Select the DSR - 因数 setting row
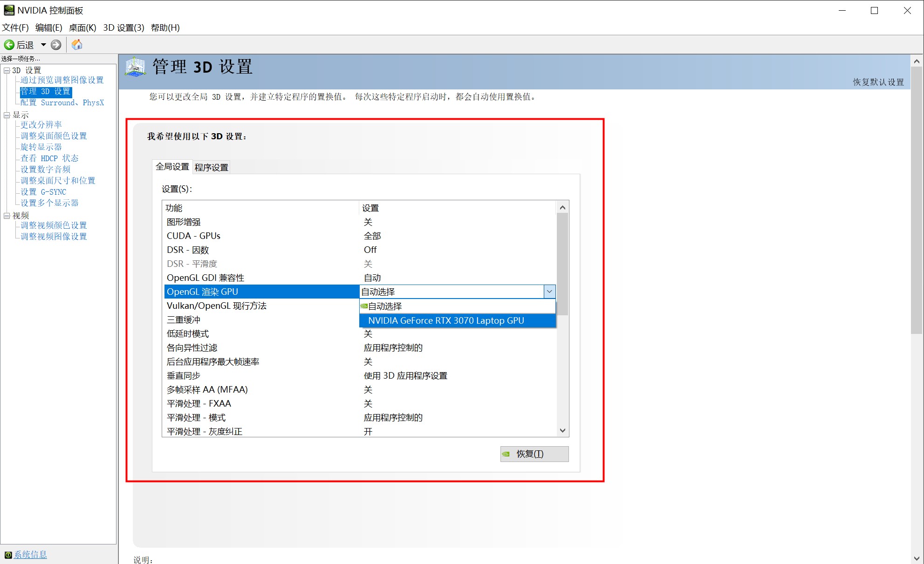Viewport: 924px width, 564px height. (359, 250)
